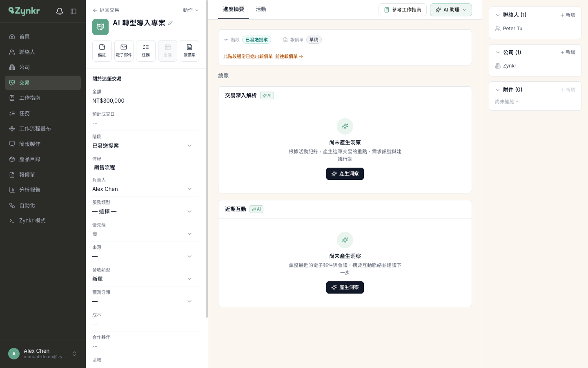Viewport: 588px width, 368px height.
Task: Click the Zynkr logo
Action: point(24,11)
